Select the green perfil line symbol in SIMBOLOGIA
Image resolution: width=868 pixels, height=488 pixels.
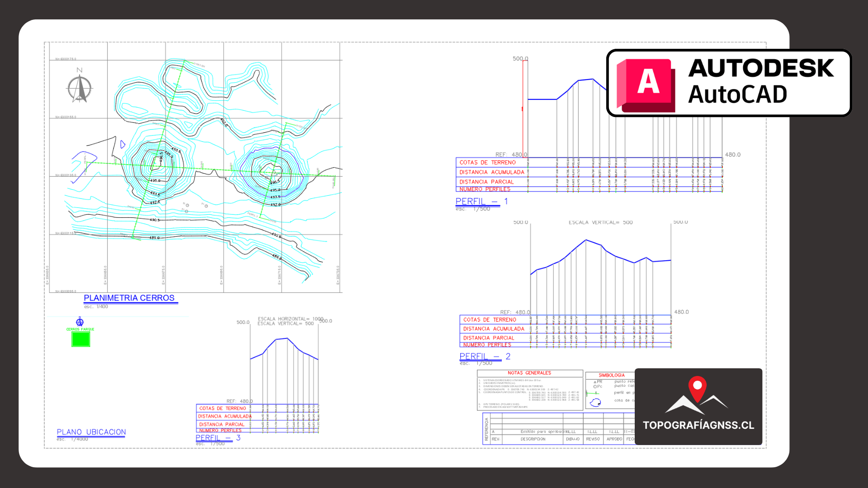593,393
